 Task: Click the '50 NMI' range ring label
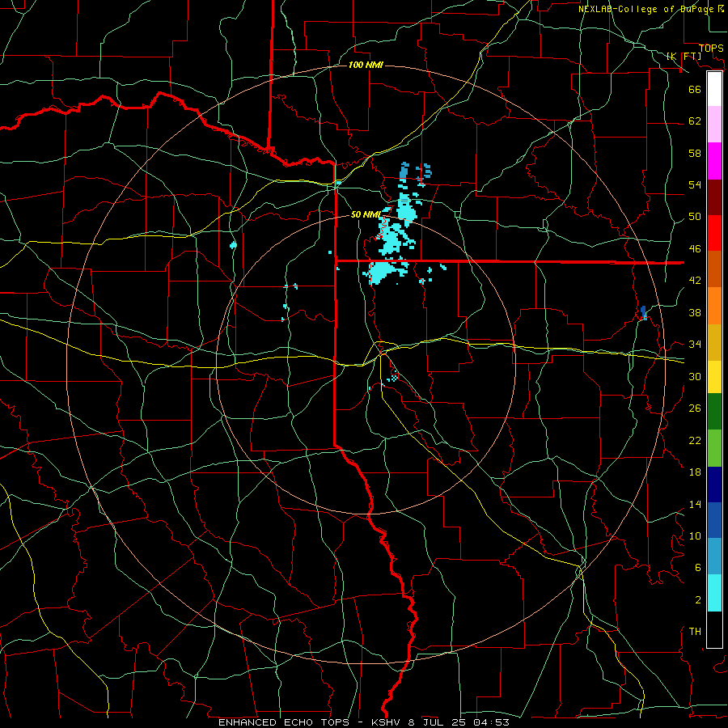pos(366,214)
